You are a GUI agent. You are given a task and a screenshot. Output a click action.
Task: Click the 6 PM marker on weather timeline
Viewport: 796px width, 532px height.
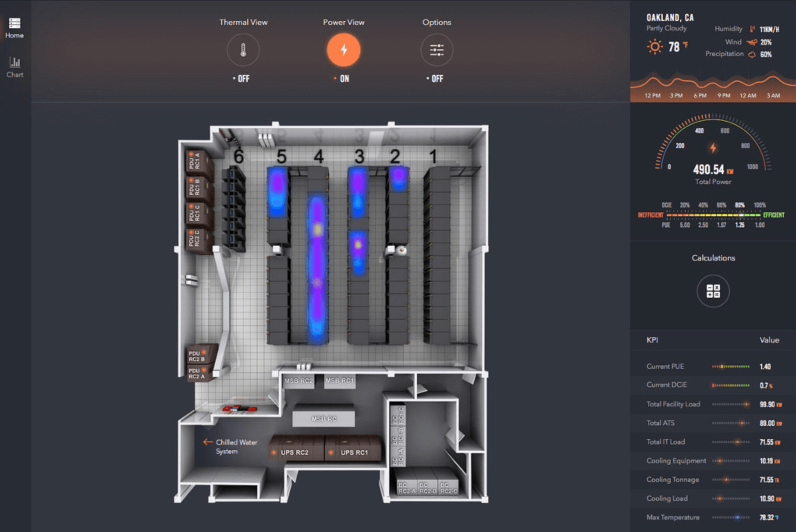(700, 96)
